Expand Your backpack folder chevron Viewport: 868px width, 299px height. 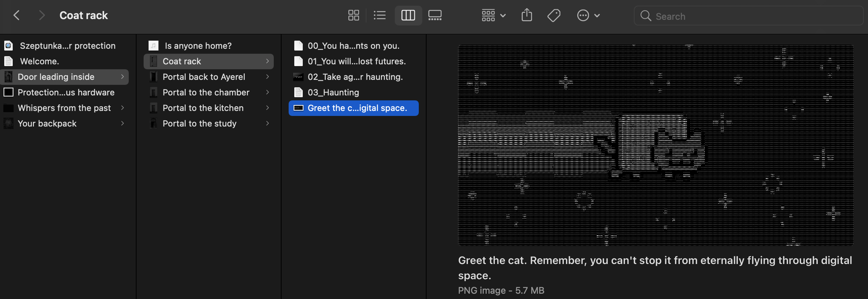[122, 123]
